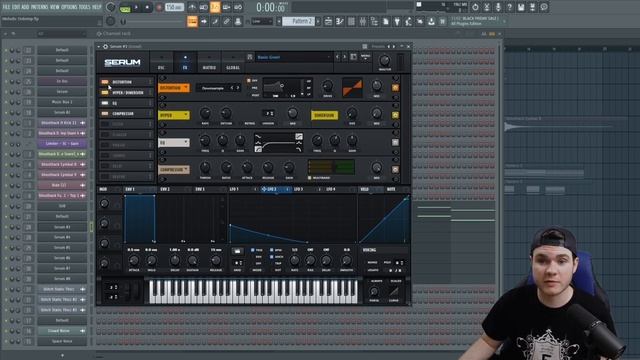Viewport: 640px width, 360px height.
Task: Open the Line snap dropdown
Action: (262, 22)
